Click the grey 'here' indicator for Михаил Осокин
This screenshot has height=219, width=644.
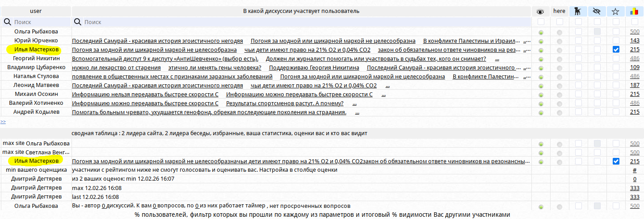pyautogui.click(x=560, y=95)
